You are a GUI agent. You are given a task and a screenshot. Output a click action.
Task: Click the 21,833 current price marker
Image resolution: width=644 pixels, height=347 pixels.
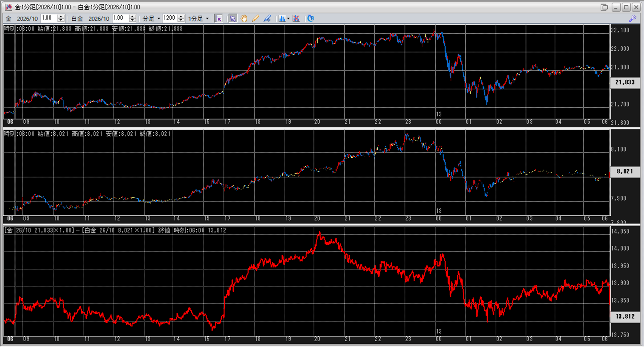(x=625, y=82)
